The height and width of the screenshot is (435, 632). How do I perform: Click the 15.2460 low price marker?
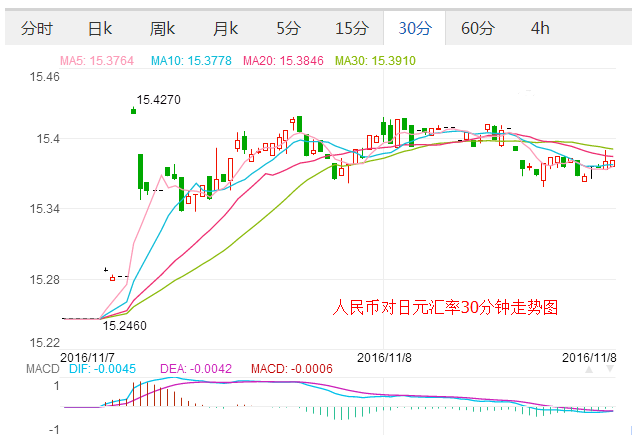point(124,325)
